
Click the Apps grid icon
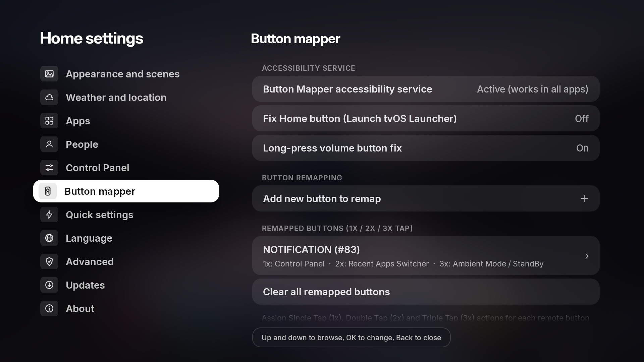click(49, 121)
